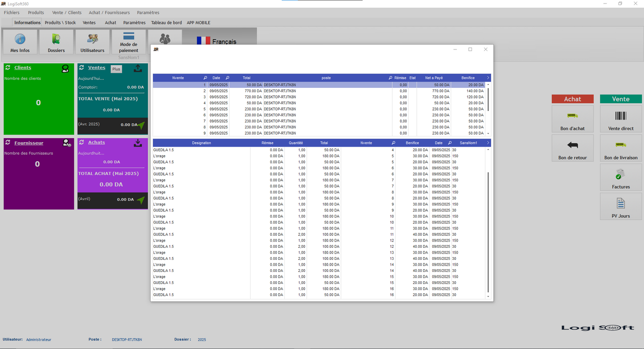Open the Dossiers folder icon
This screenshot has height=349, width=644.
click(x=56, y=42)
